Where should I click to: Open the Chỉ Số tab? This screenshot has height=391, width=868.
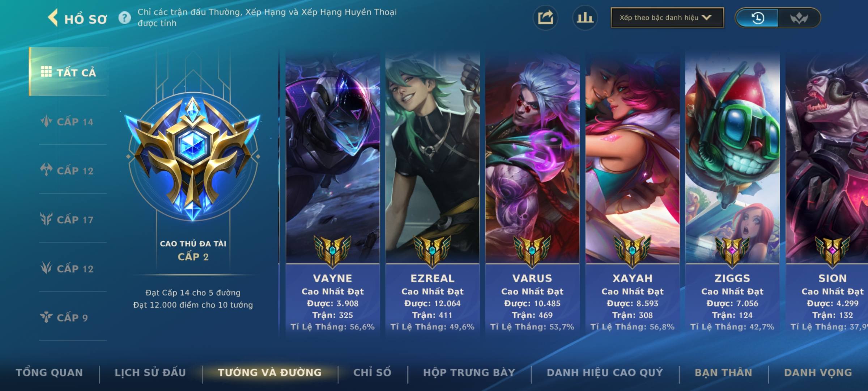click(372, 373)
